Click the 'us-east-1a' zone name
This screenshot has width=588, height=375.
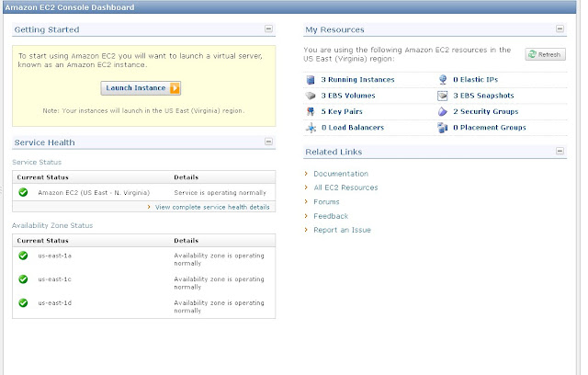(55, 256)
